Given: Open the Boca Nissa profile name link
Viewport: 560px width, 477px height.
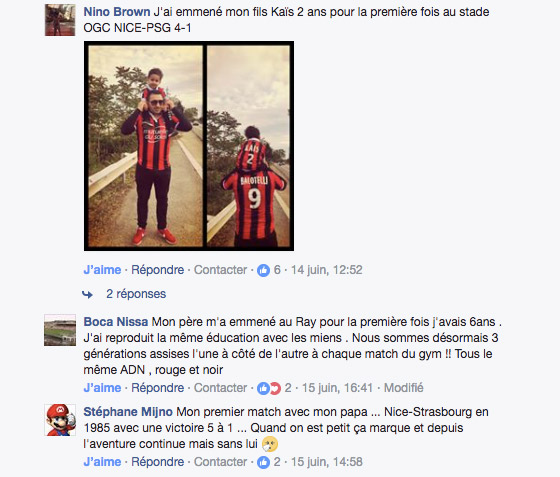Looking at the screenshot, I should 116,322.
